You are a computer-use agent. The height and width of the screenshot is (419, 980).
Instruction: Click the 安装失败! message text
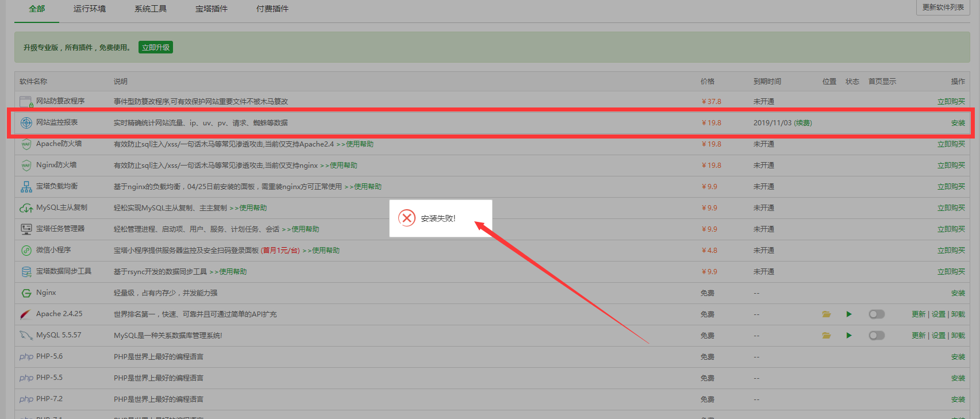[x=438, y=218]
